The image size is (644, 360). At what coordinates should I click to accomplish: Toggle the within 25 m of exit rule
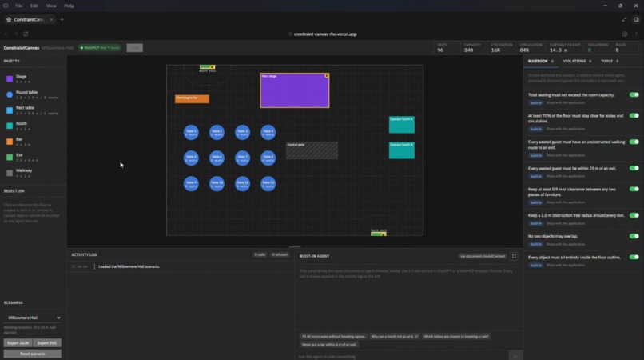click(x=634, y=168)
